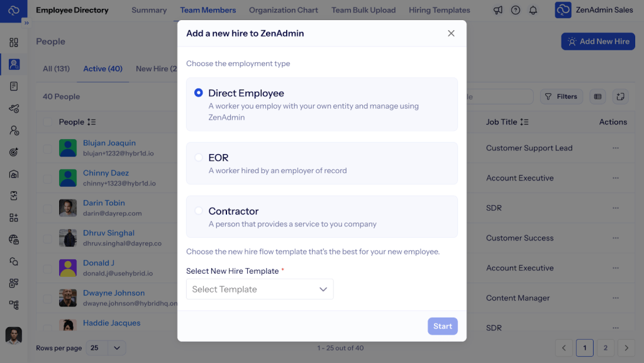Open the help question mark icon
This screenshot has width=644, height=363.
(516, 10)
